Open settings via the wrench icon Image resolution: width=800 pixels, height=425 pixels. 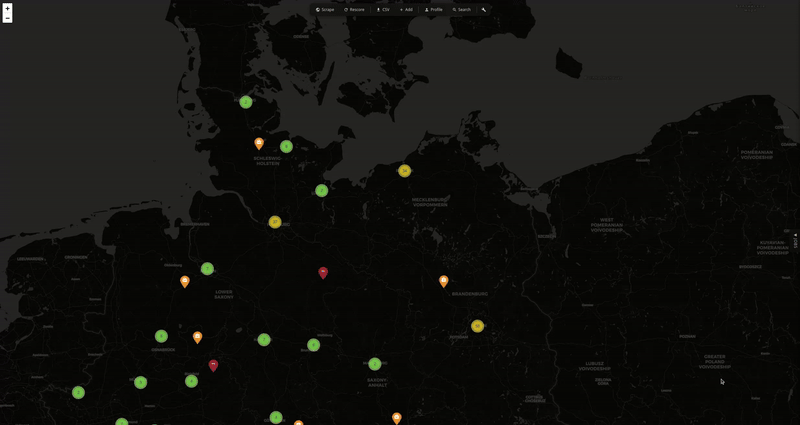coord(484,10)
